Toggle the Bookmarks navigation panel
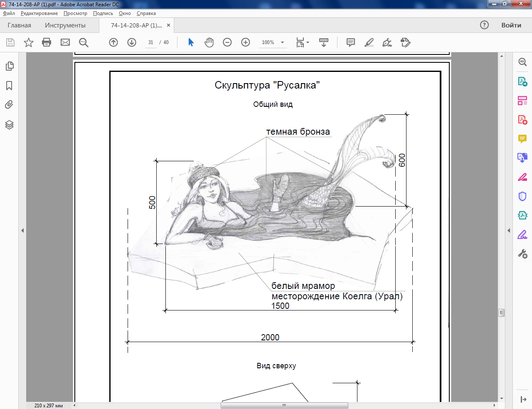This screenshot has width=532, height=409. point(9,86)
